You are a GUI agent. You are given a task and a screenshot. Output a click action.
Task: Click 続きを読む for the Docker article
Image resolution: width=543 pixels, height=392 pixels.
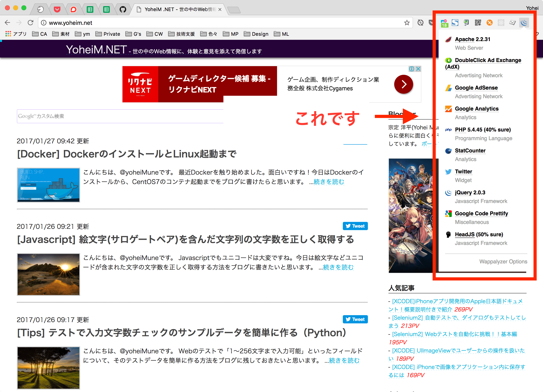pos(329,182)
